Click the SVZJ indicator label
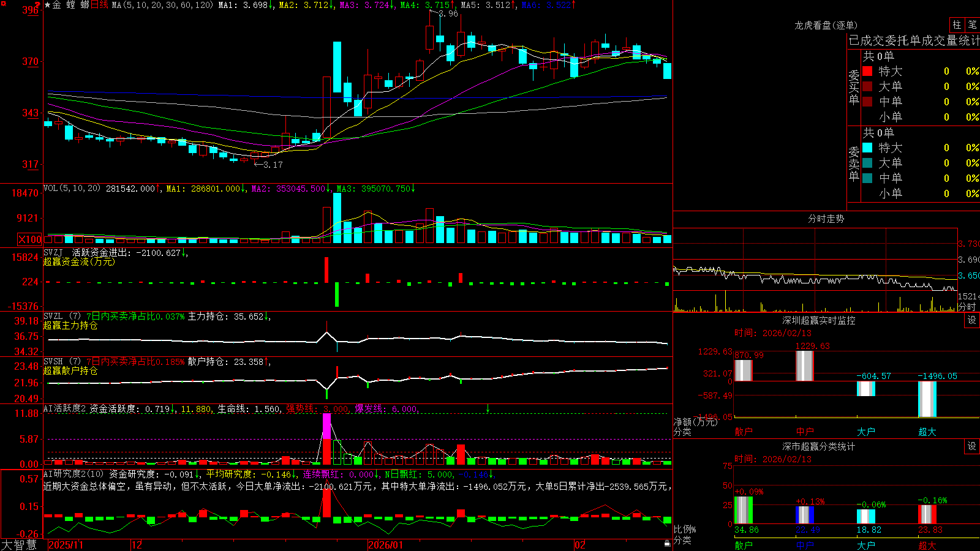 53,252
